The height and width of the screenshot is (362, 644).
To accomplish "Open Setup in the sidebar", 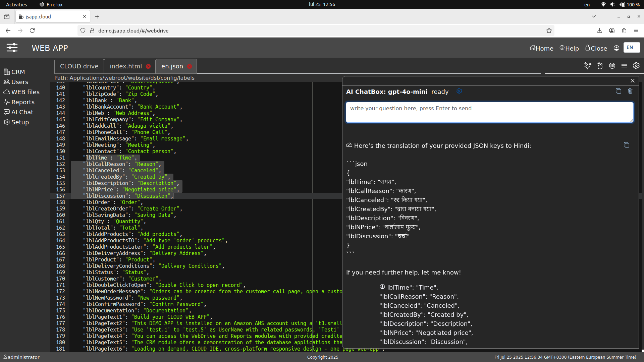I will coord(16,122).
